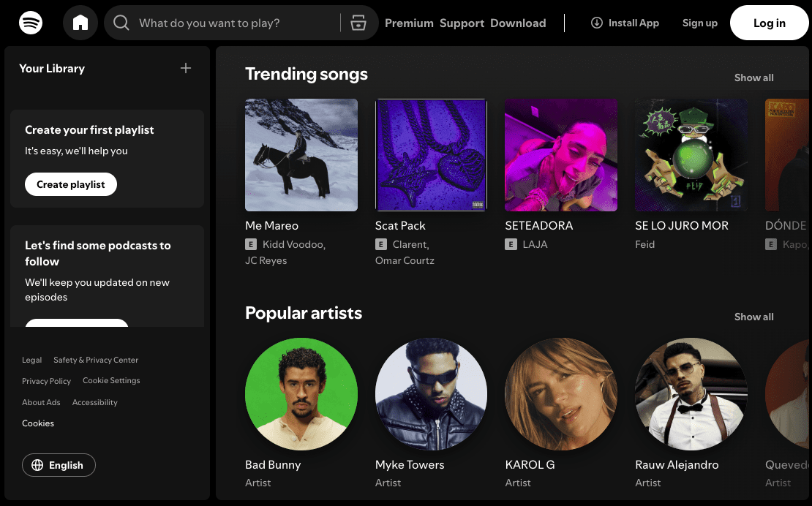Click artist name Kidd Voodoo
The width and height of the screenshot is (812, 506).
coord(293,244)
